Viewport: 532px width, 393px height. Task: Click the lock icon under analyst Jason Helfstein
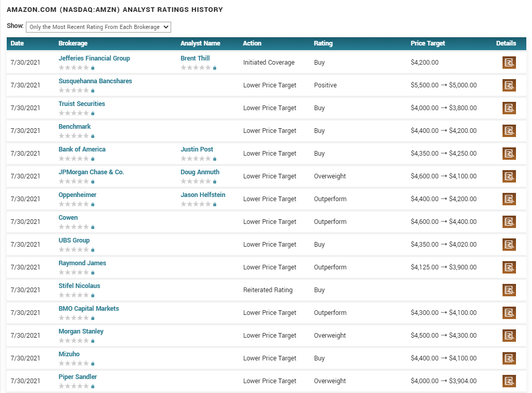pyautogui.click(x=215, y=204)
